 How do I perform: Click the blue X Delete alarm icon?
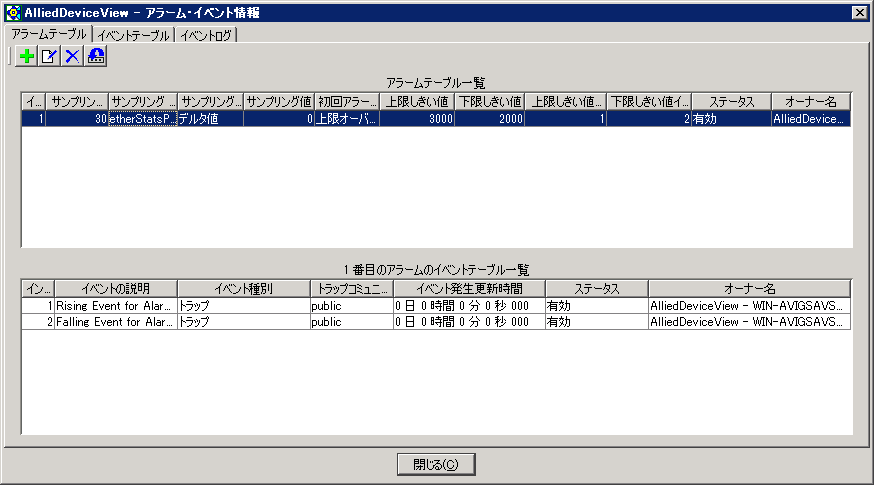click(72, 57)
